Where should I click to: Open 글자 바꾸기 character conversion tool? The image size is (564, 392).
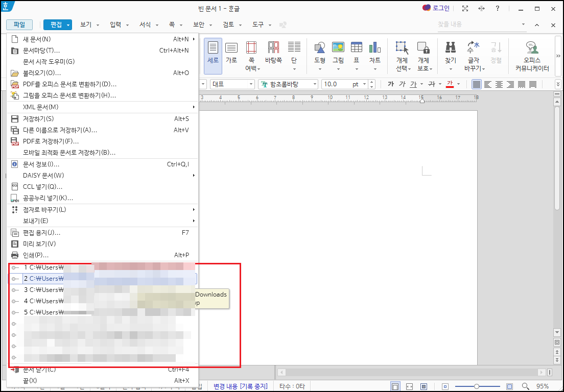[x=474, y=56]
